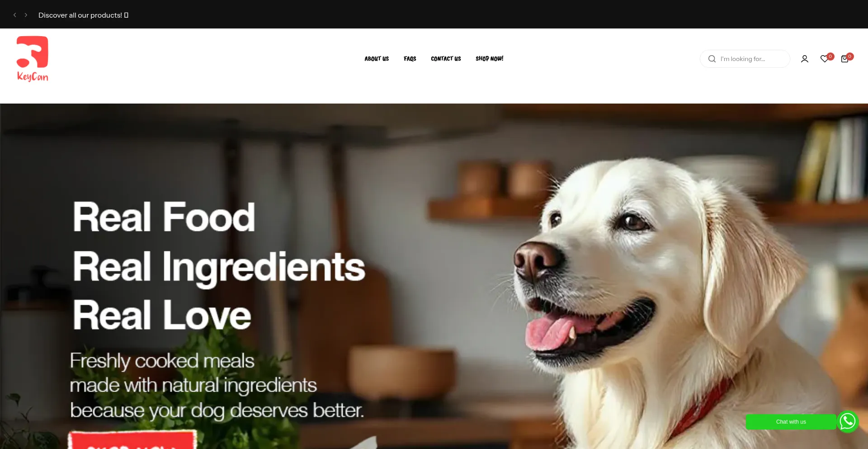Open the About Us menu item

coord(377,59)
